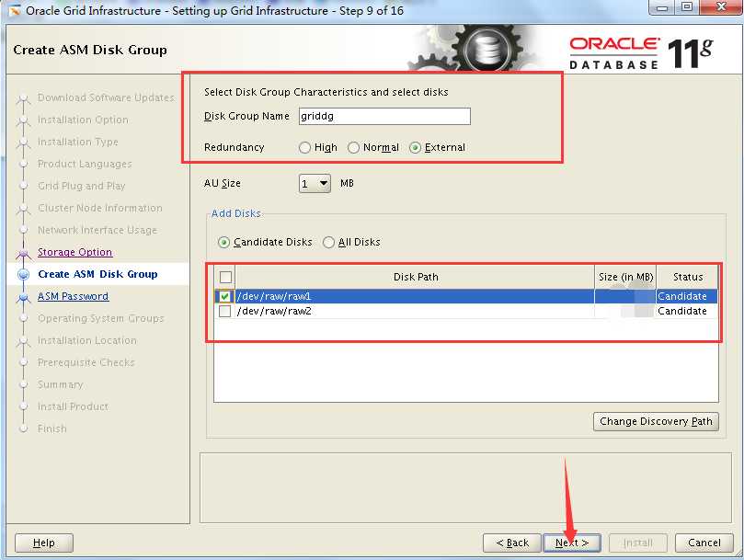Close the installer window
This screenshot has height=560, width=744.
(721, 7)
